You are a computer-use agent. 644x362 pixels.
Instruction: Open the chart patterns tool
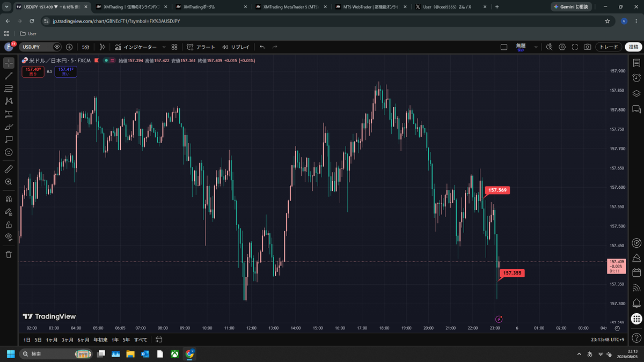click(x=9, y=101)
